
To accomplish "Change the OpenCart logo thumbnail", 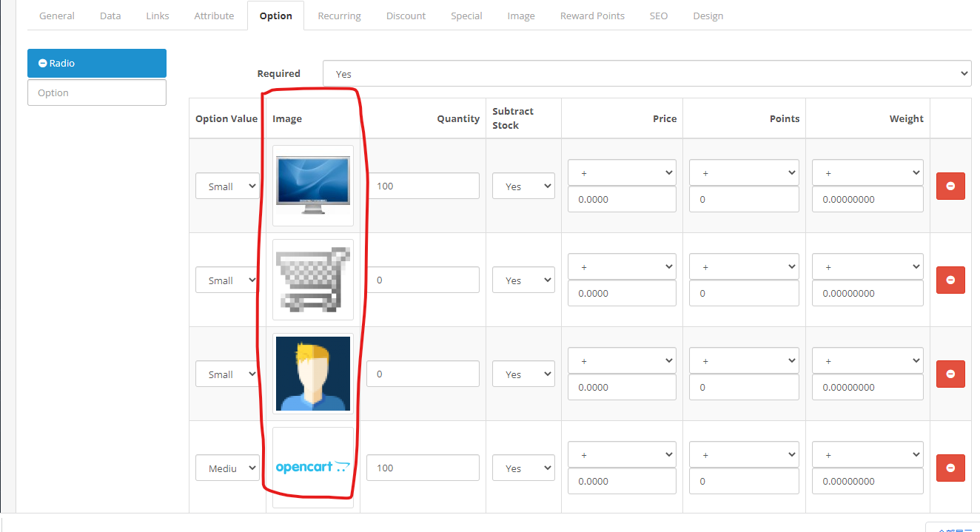I will point(313,468).
